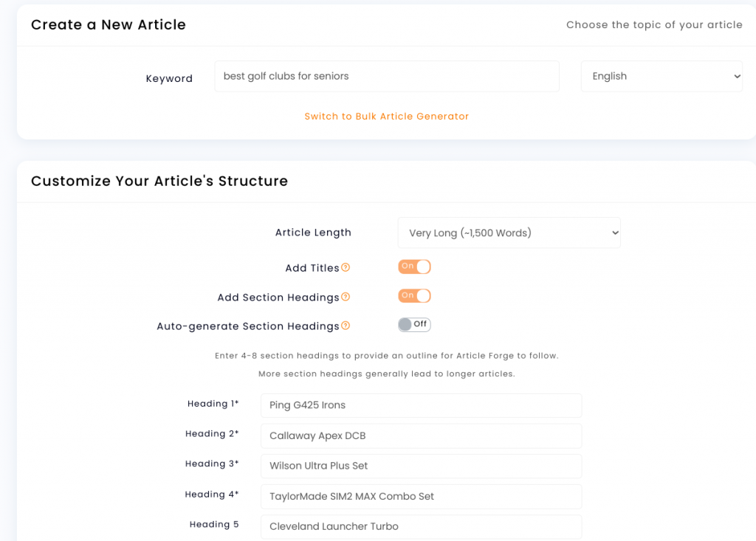The width and height of the screenshot is (756, 541).
Task: Select 'More section headings generally lead' text
Action: point(387,373)
